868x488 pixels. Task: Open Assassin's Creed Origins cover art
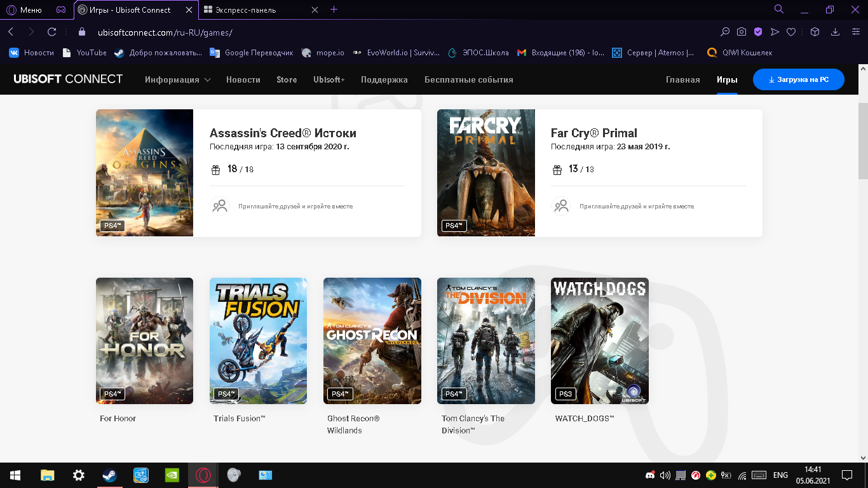pyautogui.click(x=144, y=173)
